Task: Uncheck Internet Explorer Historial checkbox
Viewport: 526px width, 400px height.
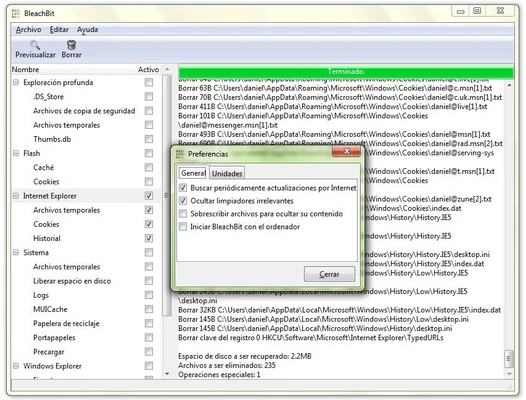Action: pyautogui.click(x=149, y=238)
